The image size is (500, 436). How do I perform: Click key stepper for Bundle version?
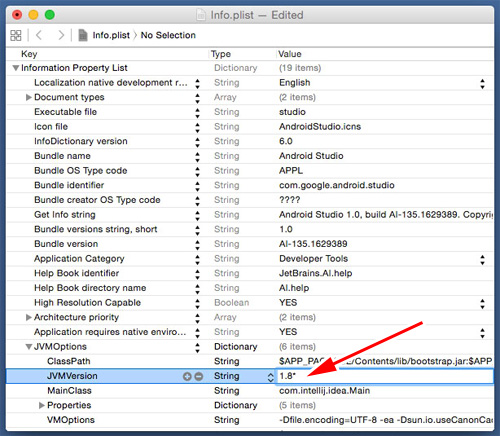[197, 245]
